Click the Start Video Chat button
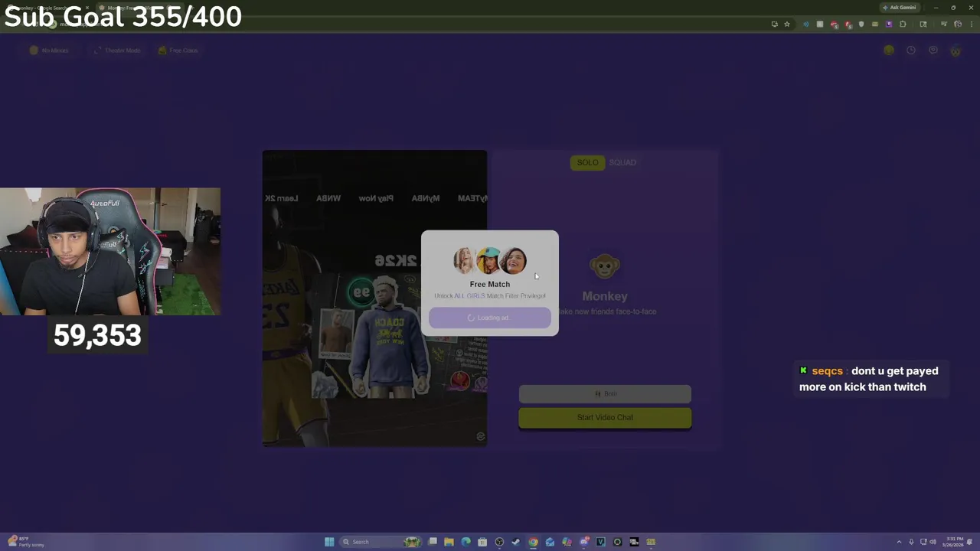The image size is (980, 551). point(605,417)
